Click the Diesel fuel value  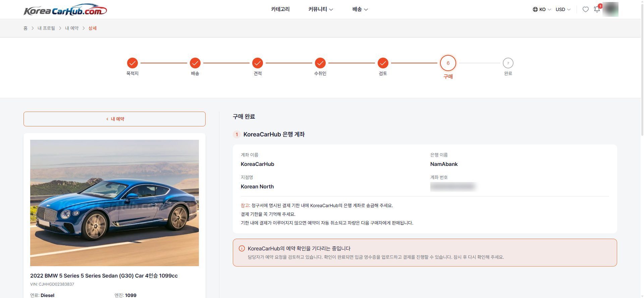[47, 295]
